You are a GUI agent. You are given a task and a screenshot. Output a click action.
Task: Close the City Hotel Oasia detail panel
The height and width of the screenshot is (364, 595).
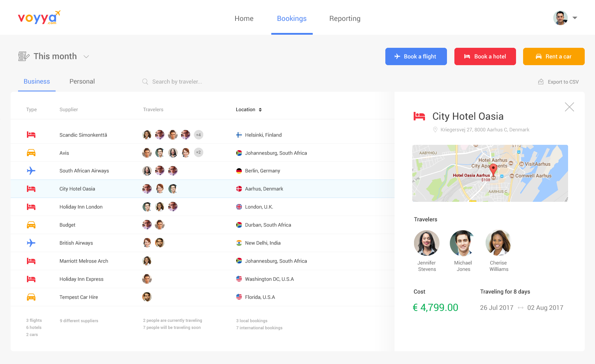tap(569, 107)
